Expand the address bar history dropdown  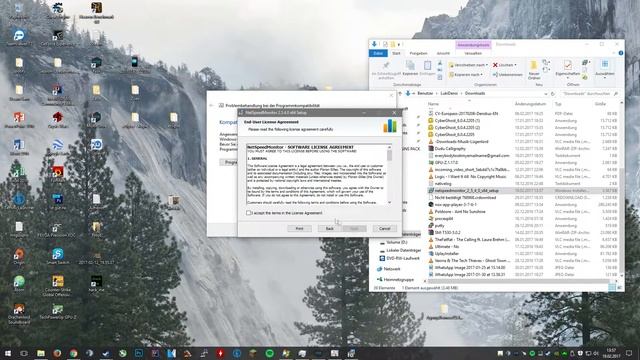(x=546, y=93)
